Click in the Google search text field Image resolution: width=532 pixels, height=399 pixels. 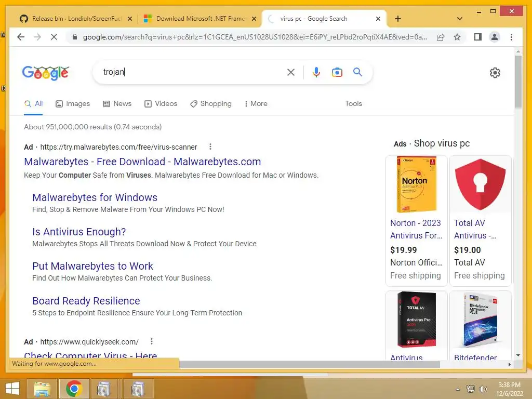click(192, 72)
